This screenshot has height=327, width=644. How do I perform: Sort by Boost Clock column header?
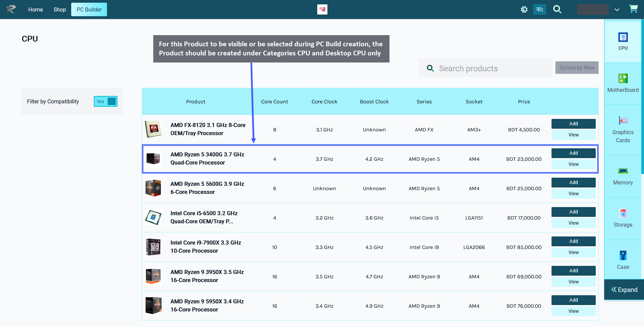(x=374, y=102)
